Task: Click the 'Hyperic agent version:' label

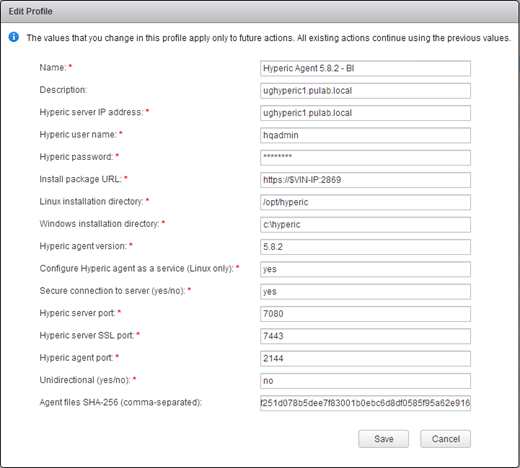Action: [83, 246]
